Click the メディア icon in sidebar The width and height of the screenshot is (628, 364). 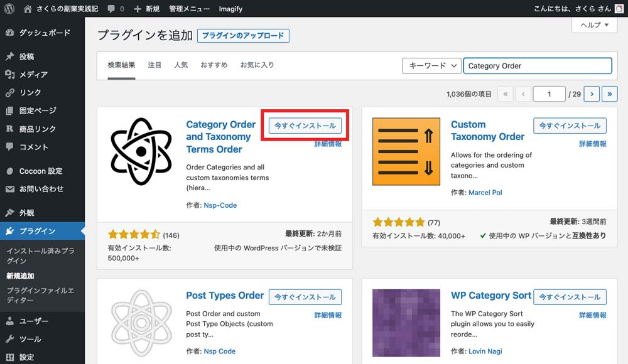pyautogui.click(x=10, y=75)
